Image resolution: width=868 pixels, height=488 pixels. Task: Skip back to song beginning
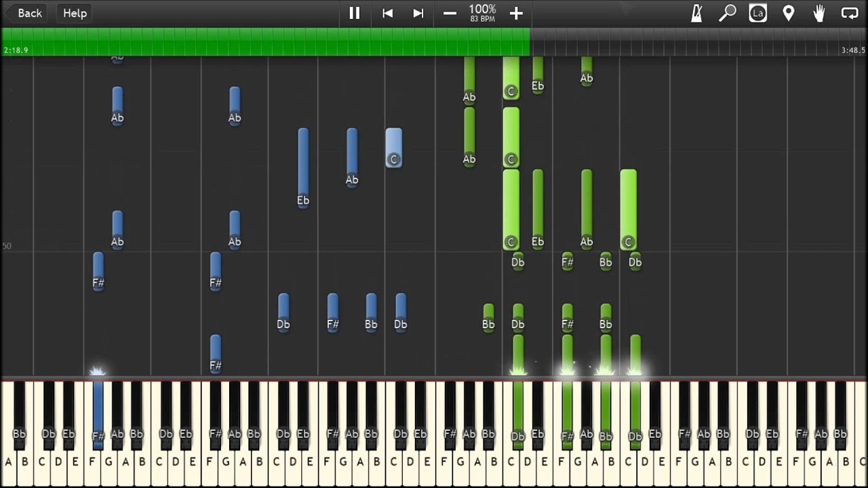point(387,13)
